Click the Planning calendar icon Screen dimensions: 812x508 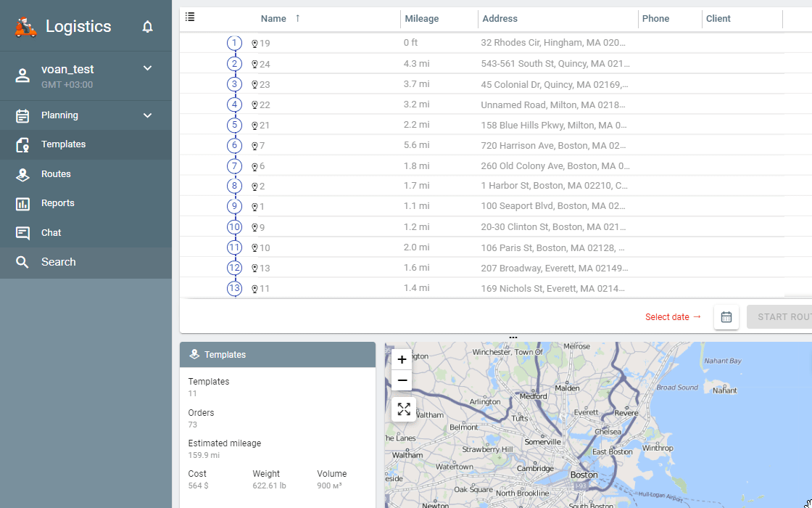(x=22, y=115)
